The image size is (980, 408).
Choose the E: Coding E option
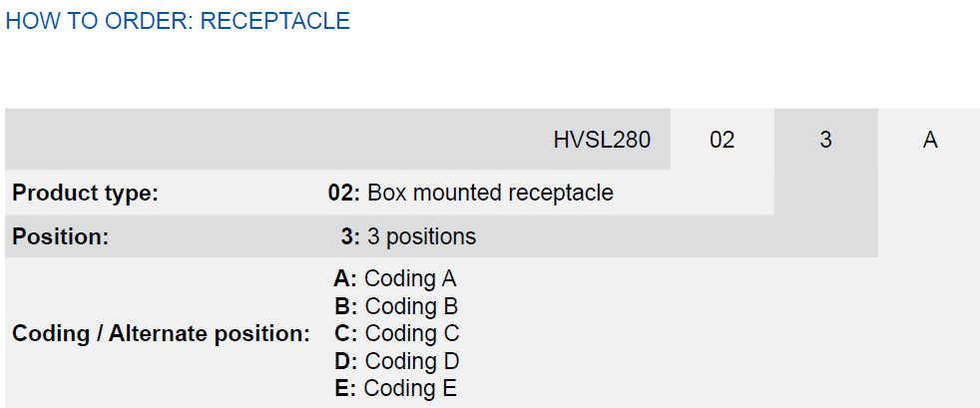click(395, 389)
